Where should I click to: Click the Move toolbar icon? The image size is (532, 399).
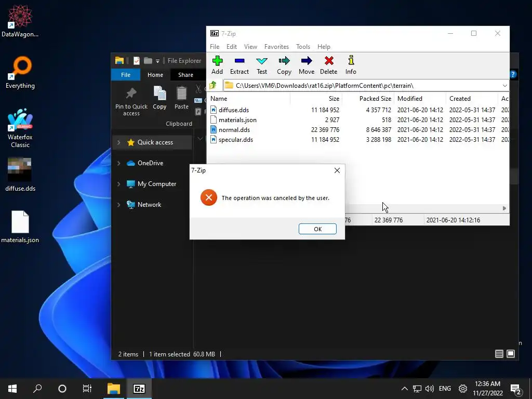(307, 65)
